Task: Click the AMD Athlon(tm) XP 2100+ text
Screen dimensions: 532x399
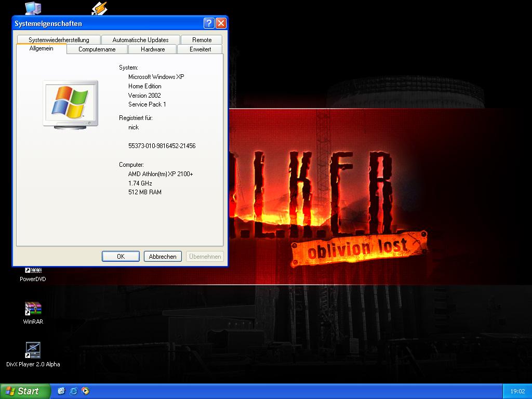Action: [161, 174]
